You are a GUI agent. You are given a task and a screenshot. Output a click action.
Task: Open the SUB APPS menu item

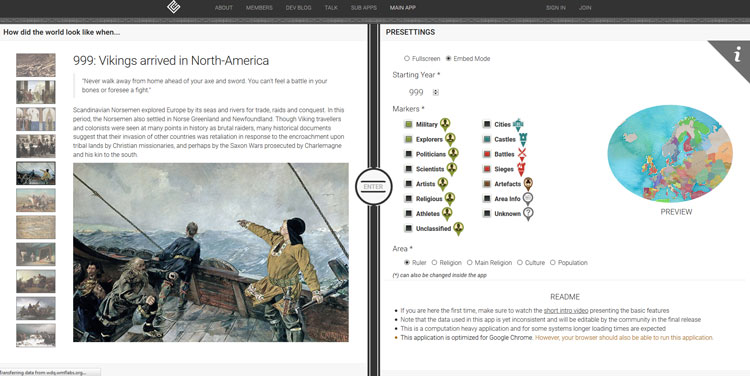[x=364, y=8]
